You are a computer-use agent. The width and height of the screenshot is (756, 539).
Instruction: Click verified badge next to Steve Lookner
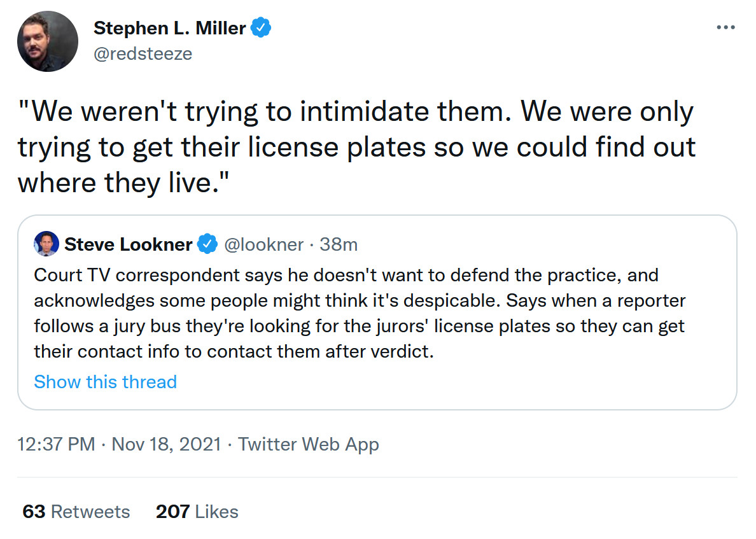[207, 244]
